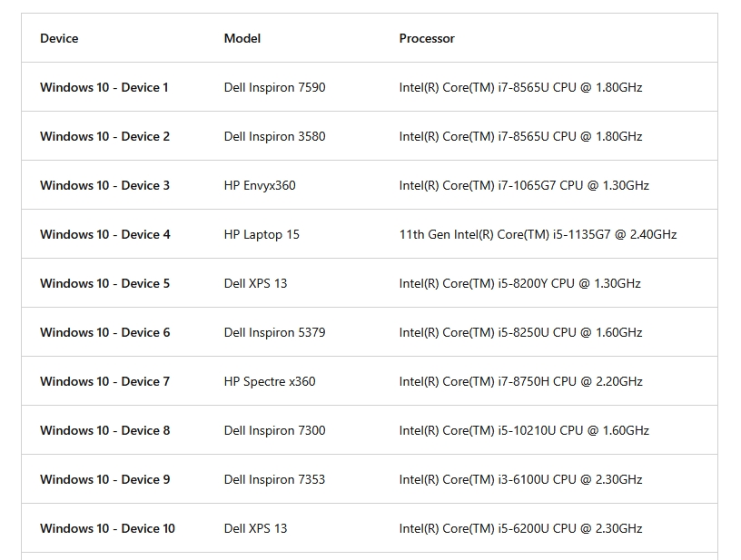Select the 'Windows 10 - Device 10' cell
The image size is (741, 560).
point(107,529)
